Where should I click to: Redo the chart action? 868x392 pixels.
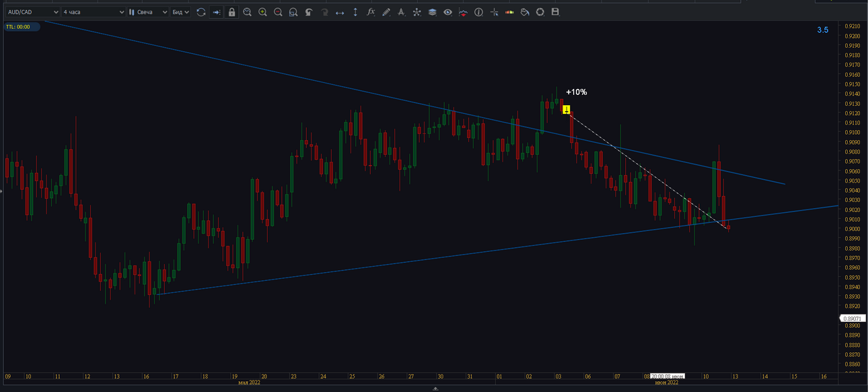tap(324, 12)
